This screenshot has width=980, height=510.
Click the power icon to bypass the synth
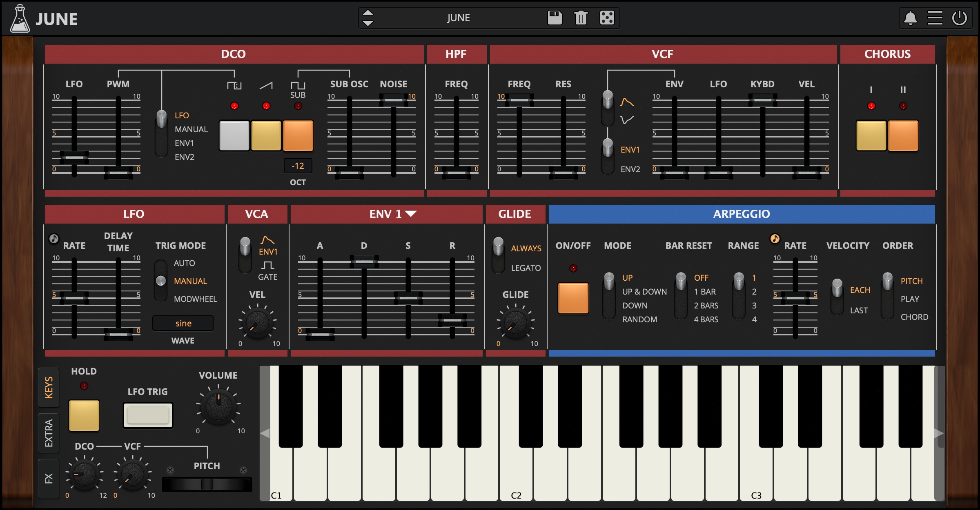960,18
